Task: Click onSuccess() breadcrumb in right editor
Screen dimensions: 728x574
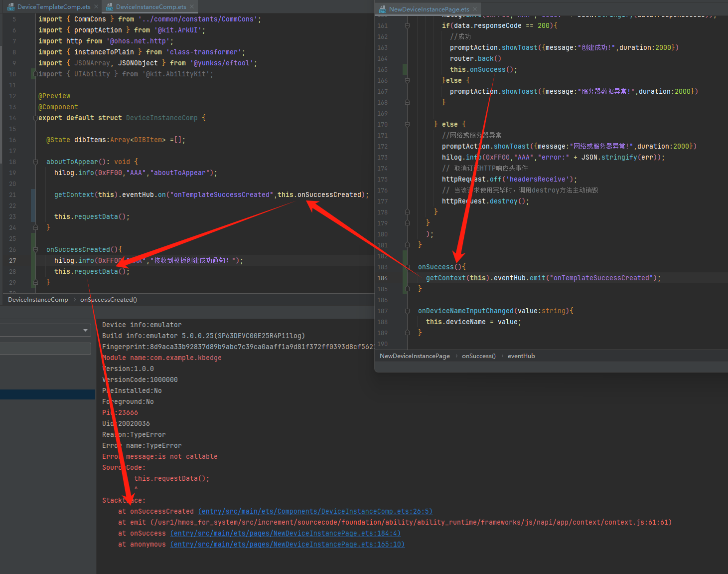Action: (x=478, y=356)
